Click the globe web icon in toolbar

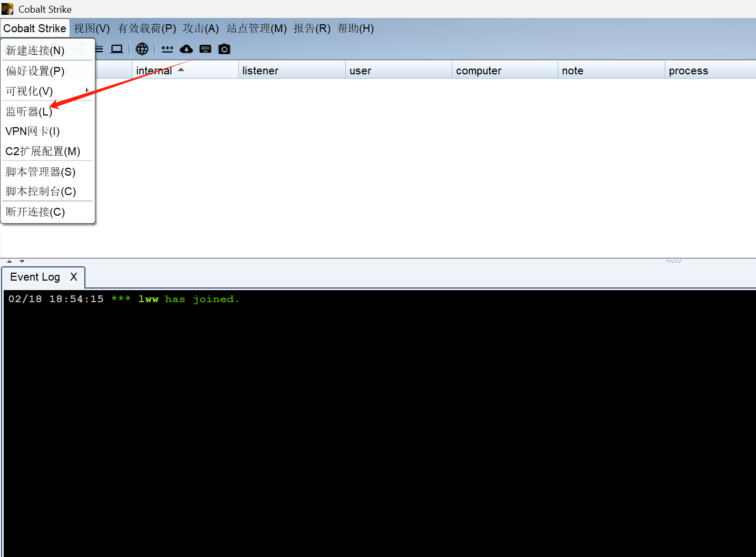point(142,49)
